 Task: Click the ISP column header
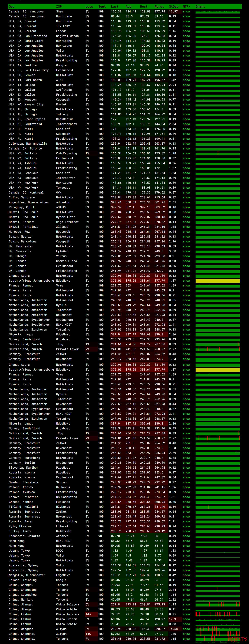tap(59, 7)
